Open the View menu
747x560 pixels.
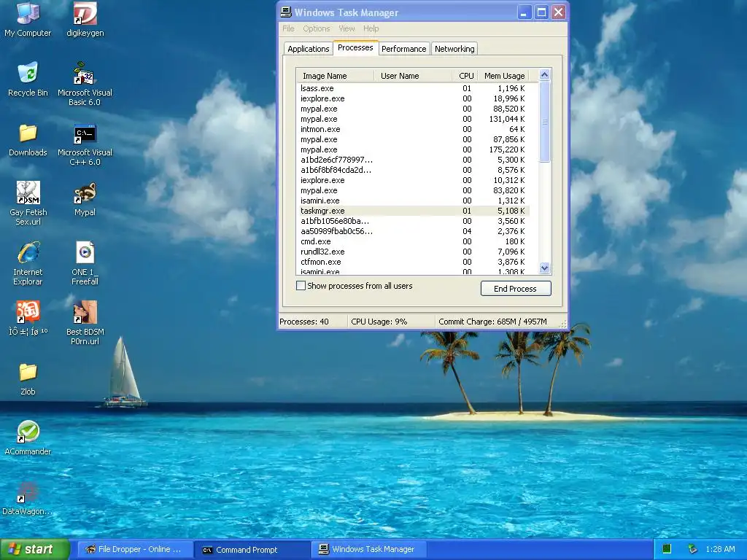click(347, 28)
